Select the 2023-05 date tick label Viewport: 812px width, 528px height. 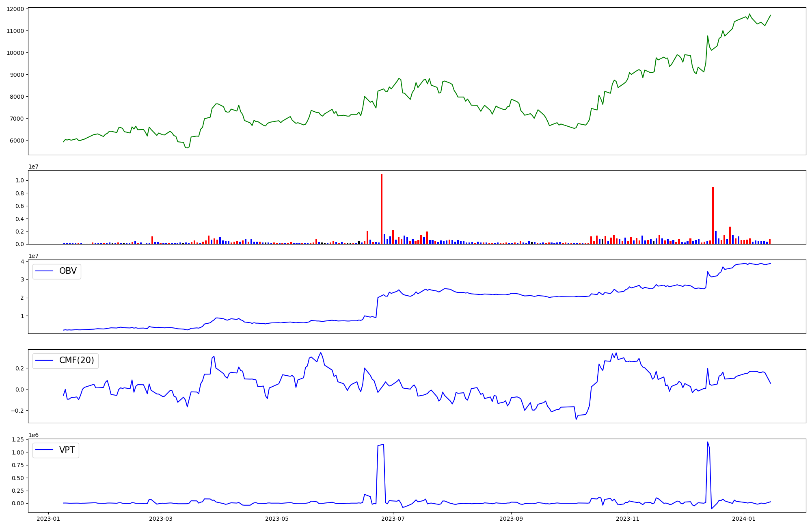(x=277, y=519)
